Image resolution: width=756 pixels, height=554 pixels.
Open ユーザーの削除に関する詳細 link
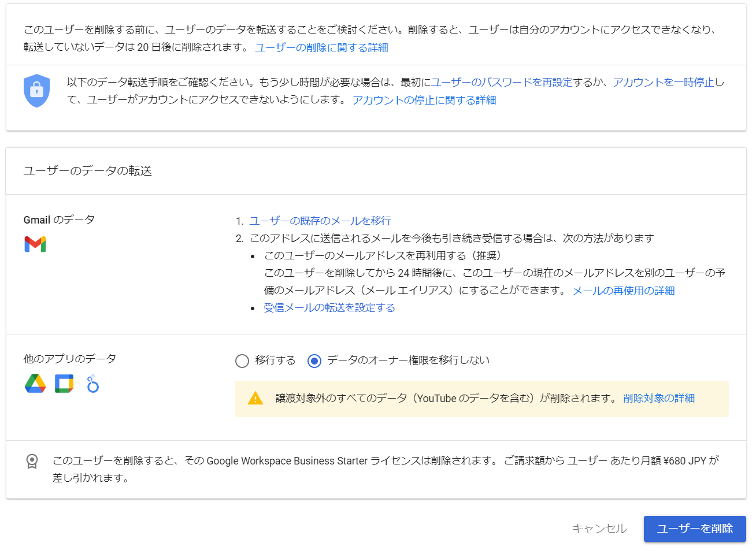click(321, 47)
